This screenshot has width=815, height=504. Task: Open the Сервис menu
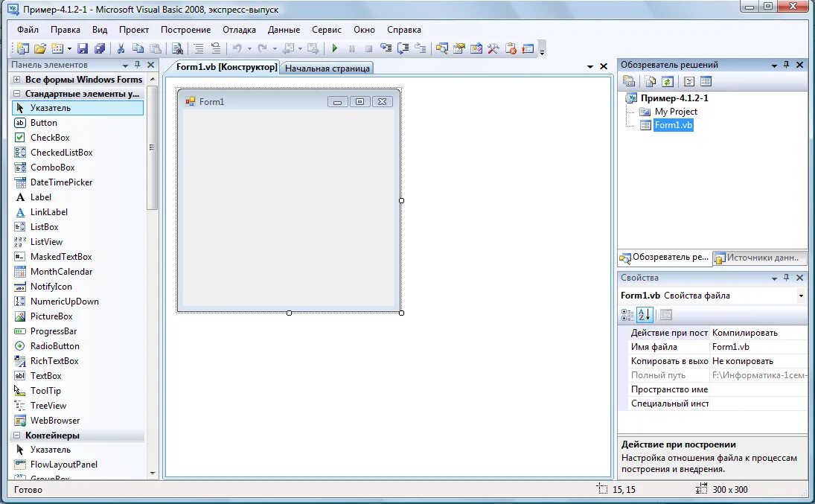click(327, 30)
